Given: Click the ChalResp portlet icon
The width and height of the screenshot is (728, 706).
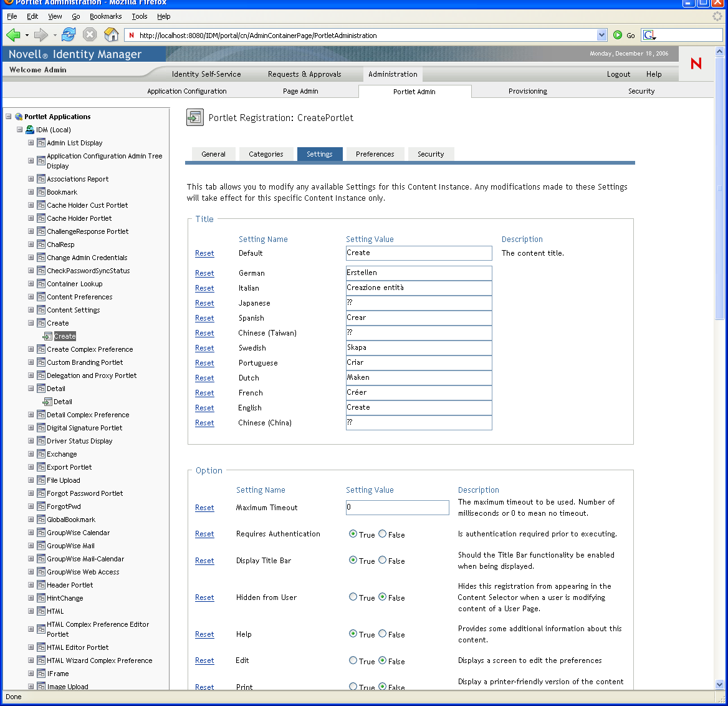Looking at the screenshot, I should 41,244.
